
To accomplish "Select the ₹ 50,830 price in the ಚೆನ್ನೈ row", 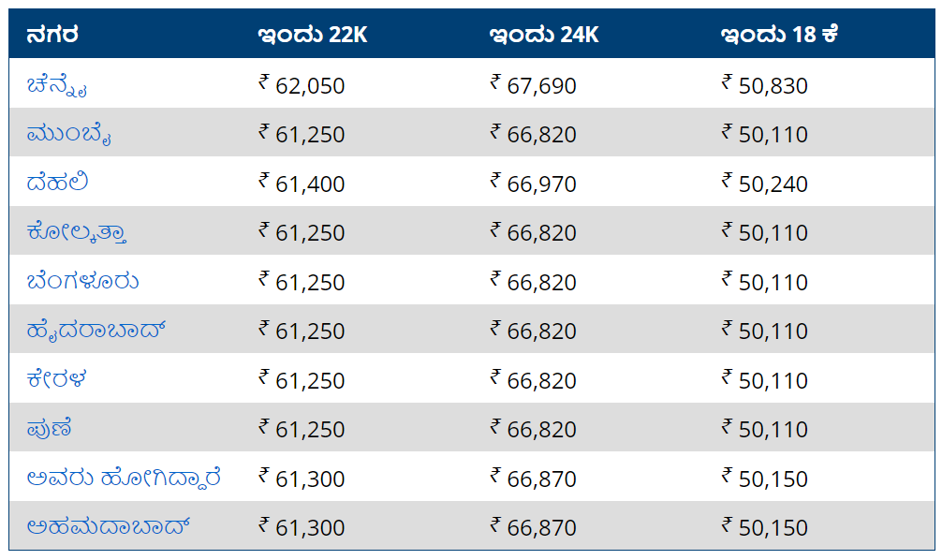I will tap(765, 85).
